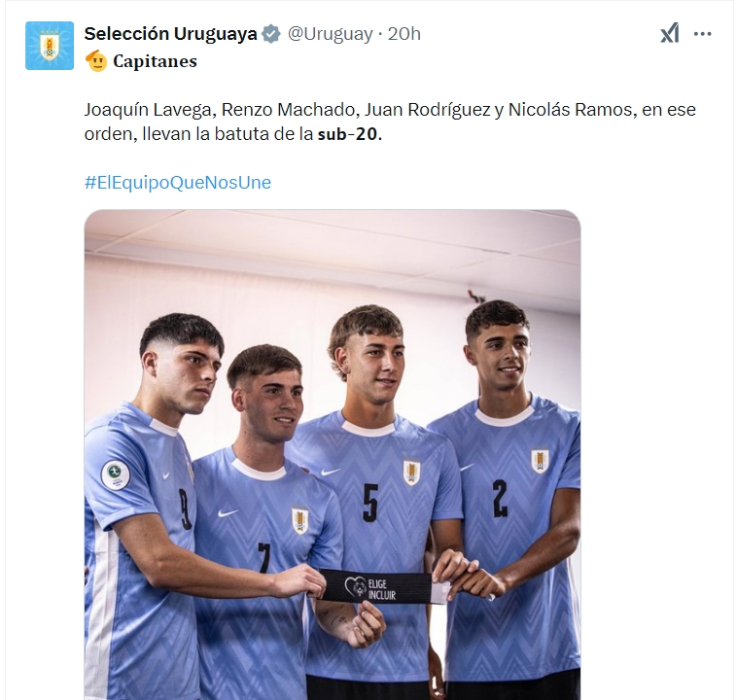
Task: Open the Selección Uruguaya profile avatar
Action: pos(50,46)
